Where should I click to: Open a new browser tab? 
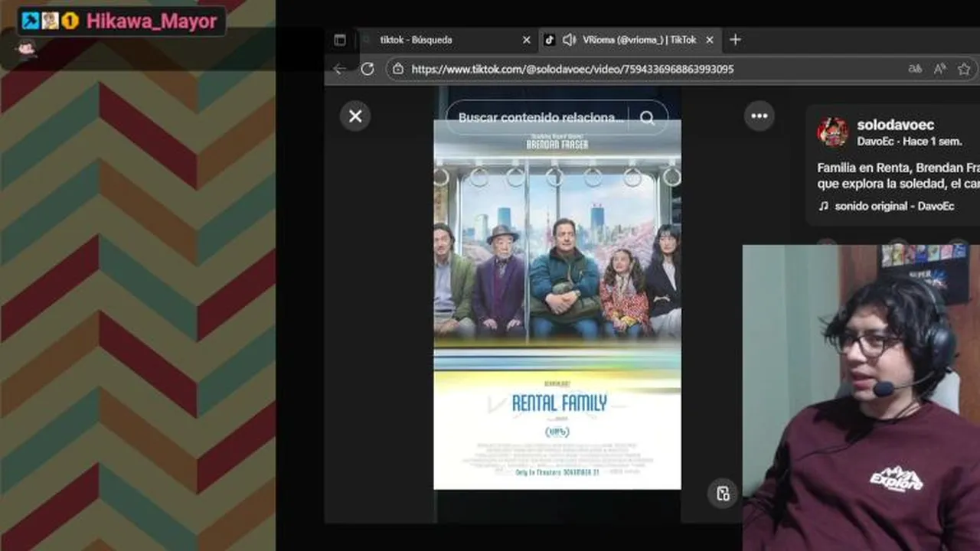(x=735, y=40)
